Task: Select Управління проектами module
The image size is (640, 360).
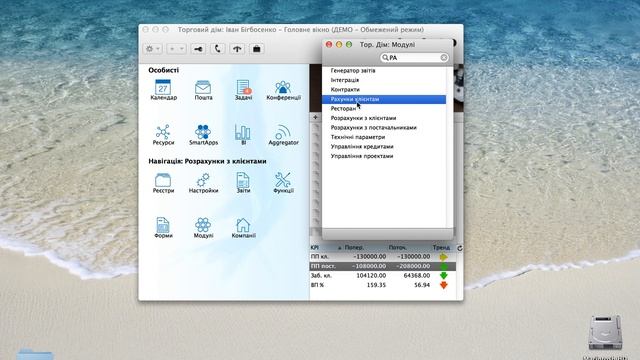Action: [x=384, y=156]
